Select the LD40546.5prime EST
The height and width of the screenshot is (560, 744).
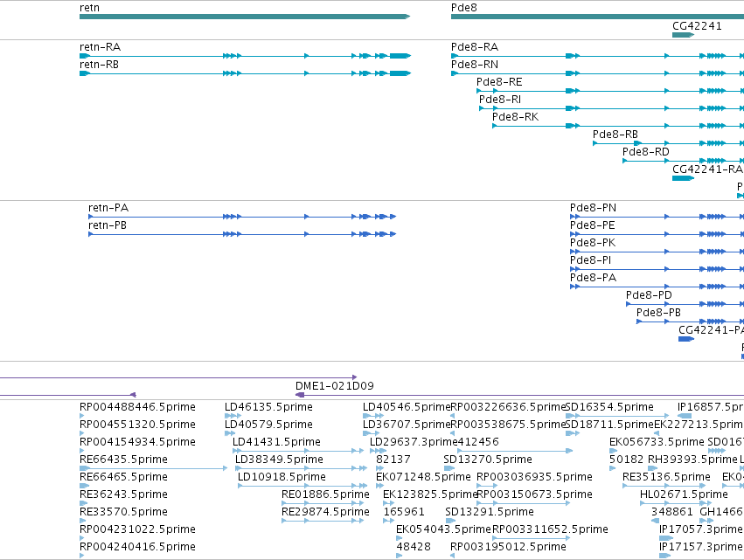point(373,416)
